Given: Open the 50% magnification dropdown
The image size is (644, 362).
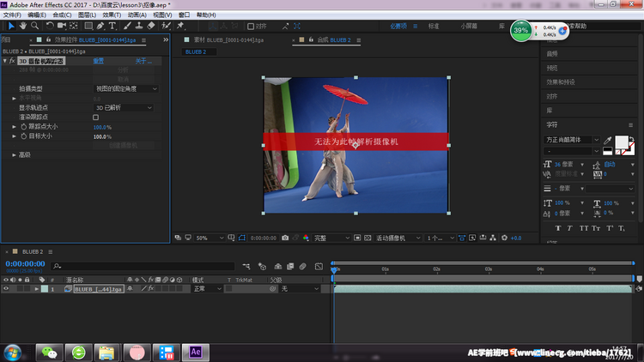Looking at the screenshot, I should pyautogui.click(x=210, y=238).
